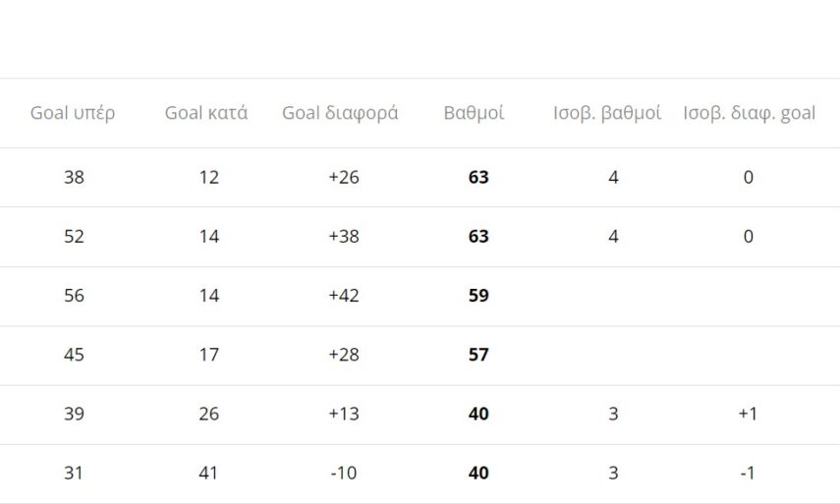840x504 pixels.
Task: Click the goals-against cell showing 12
Action: coord(208,178)
